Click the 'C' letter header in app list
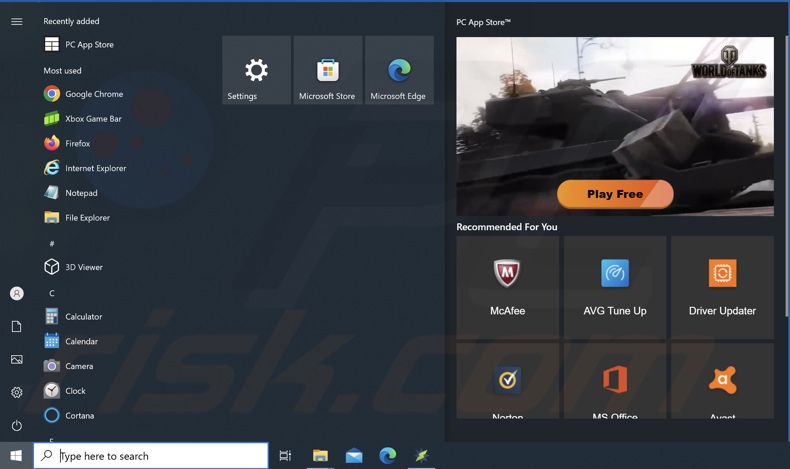This screenshot has width=790, height=469. [x=51, y=293]
